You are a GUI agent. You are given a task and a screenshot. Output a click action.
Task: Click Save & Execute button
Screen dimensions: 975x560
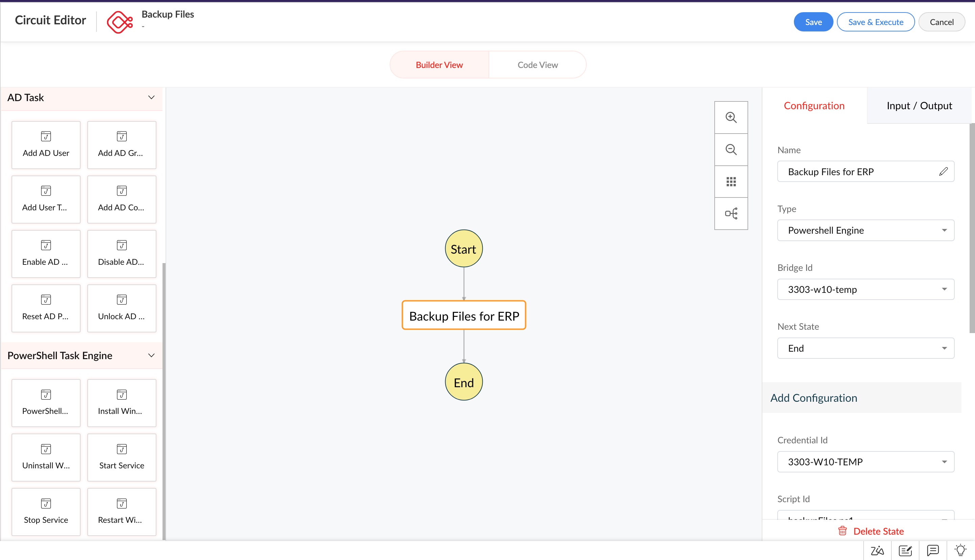pyautogui.click(x=876, y=21)
